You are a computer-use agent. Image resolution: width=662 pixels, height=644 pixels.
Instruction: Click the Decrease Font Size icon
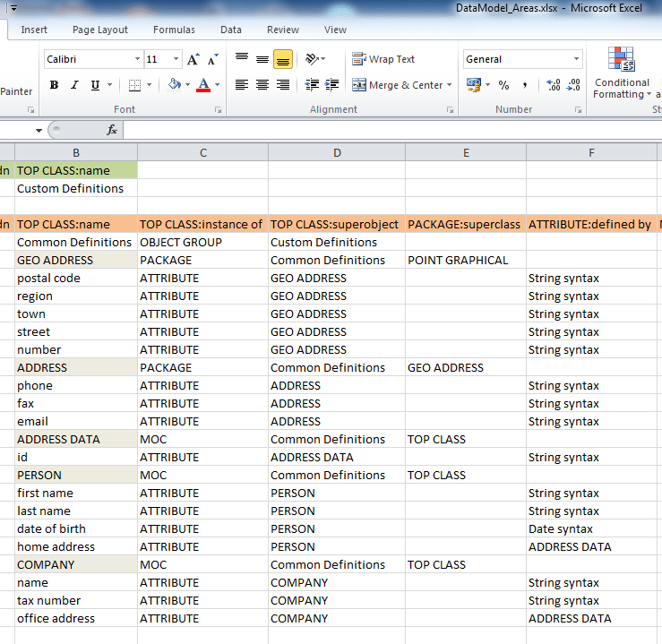tap(212, 60)
